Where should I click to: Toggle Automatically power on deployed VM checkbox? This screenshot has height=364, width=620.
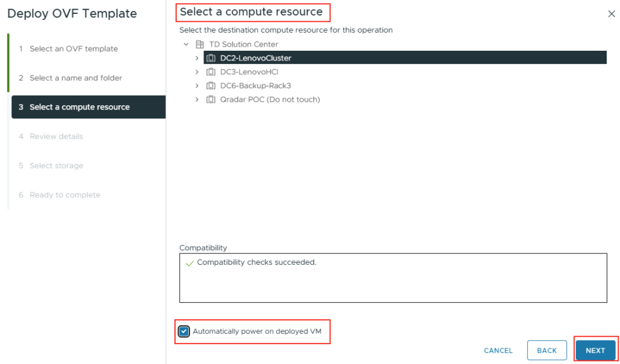[184, 331]
